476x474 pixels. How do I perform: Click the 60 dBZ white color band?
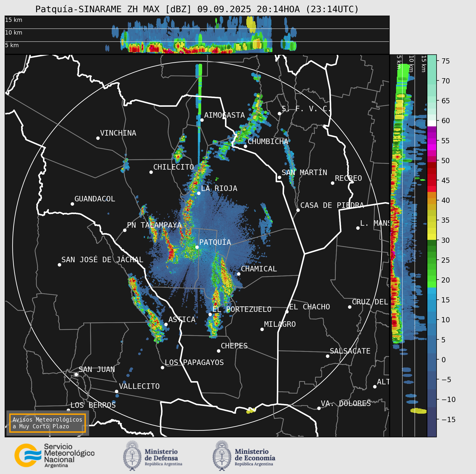pos(432,123)
